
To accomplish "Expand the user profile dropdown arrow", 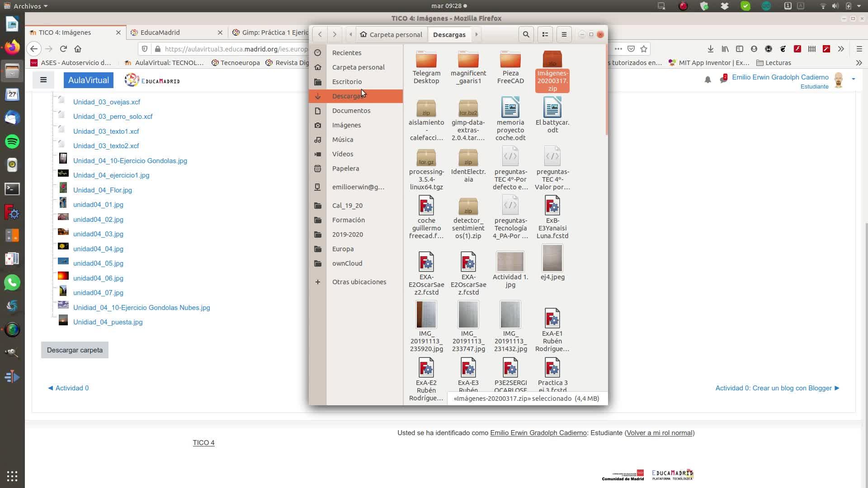I will [x=853, y=79].
